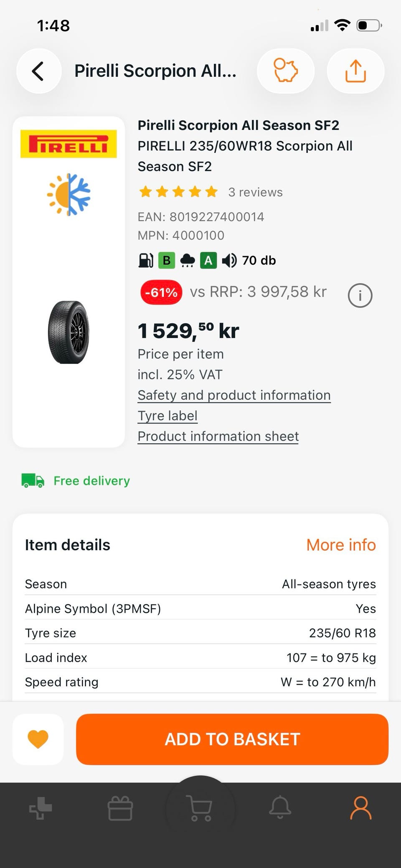Viewport: 401px width, 868px height.
Task: Open the Product information sheet link
Action: [x=218, y=436]
